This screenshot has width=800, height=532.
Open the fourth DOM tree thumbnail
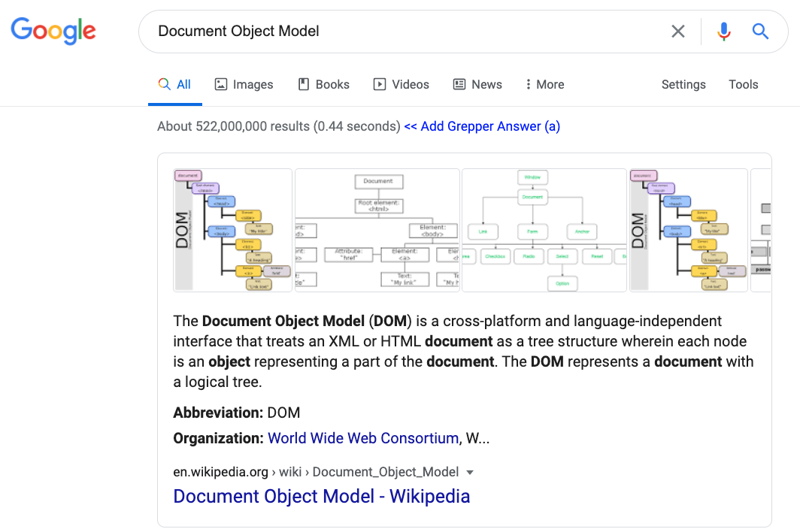[x=689, y=230]
